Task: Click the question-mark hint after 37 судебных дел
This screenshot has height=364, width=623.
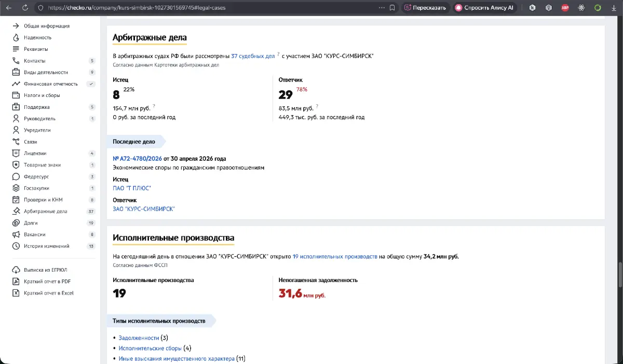Action: click(x=278, y=54)
